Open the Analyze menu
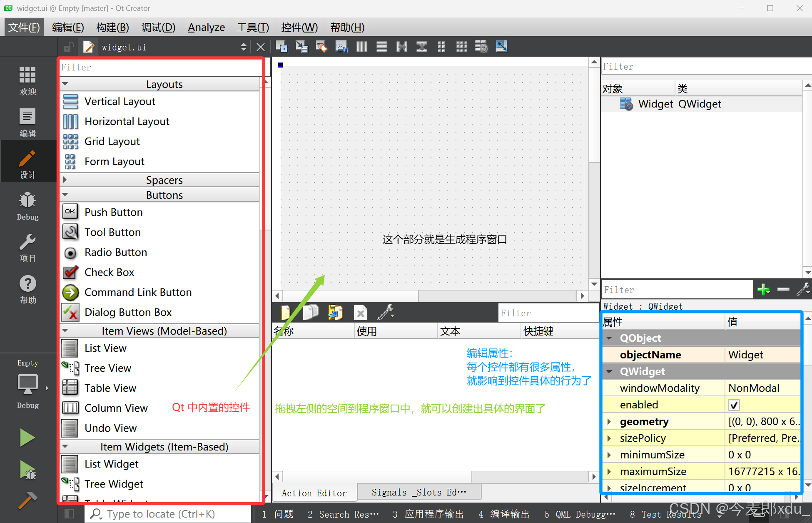The width and height of the screenshot is (812, 523). [x=206, y=28]
